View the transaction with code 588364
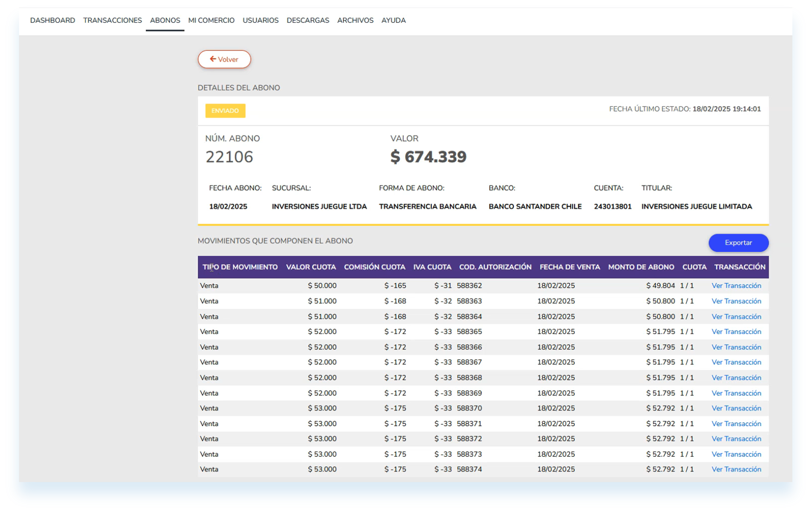This screenshot has width=812, height=513. coord(736,317)
